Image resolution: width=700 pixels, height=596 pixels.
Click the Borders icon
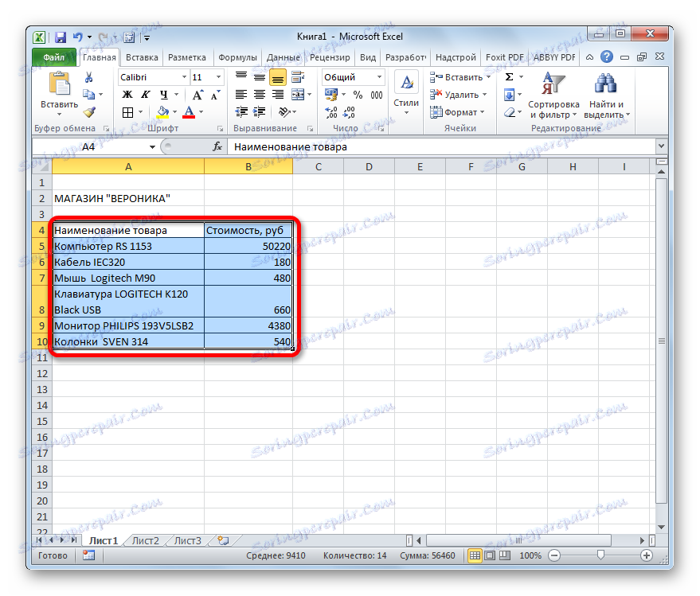(127, 112)
